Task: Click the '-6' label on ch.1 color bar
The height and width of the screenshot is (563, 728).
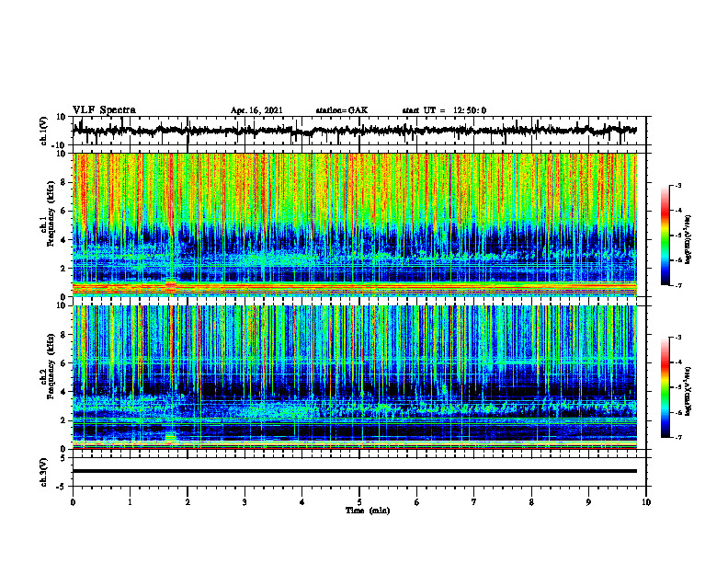Action: (x=677, y=260)
